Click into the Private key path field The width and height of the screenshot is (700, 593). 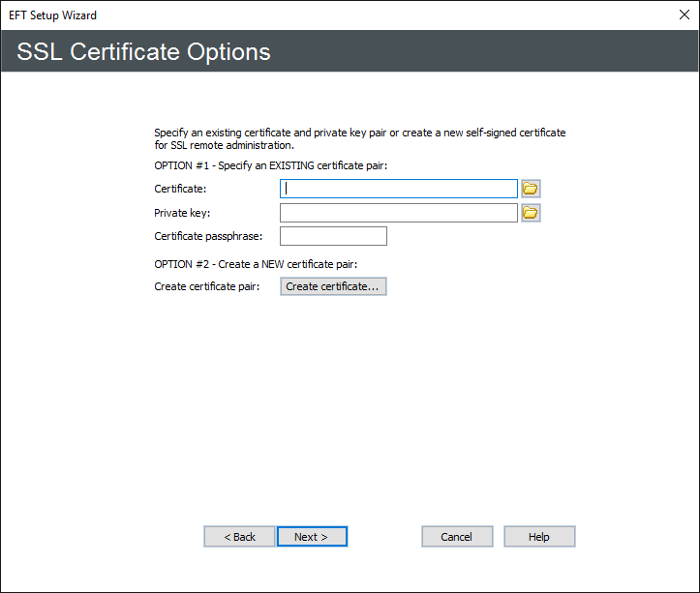pos(399,213)
